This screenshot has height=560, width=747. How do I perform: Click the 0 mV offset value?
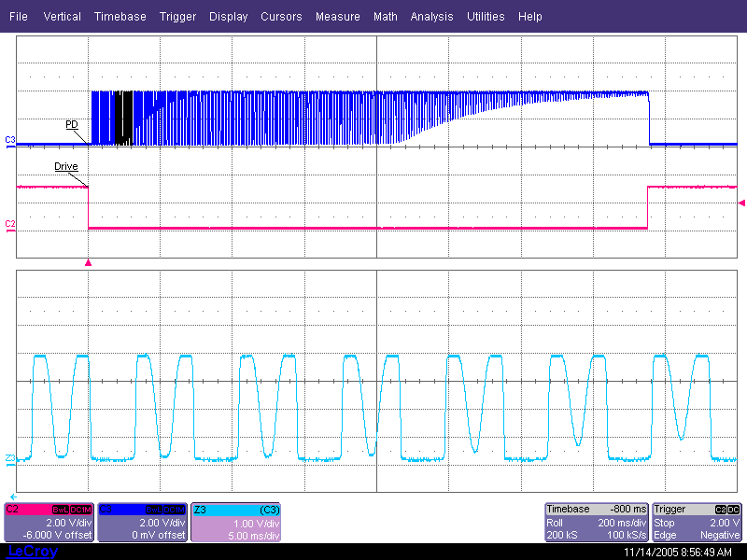pyautogui.click(x=158, y=535)
